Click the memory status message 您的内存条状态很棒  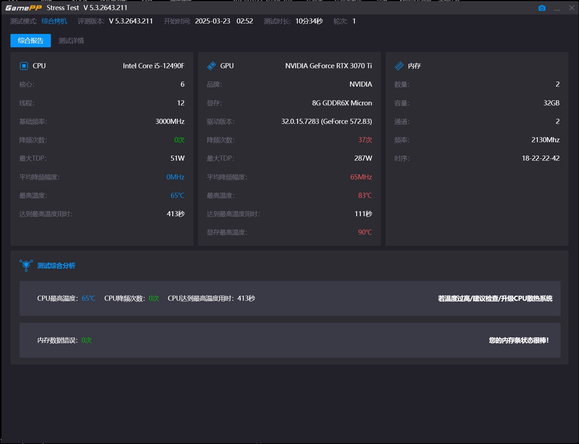519,340
